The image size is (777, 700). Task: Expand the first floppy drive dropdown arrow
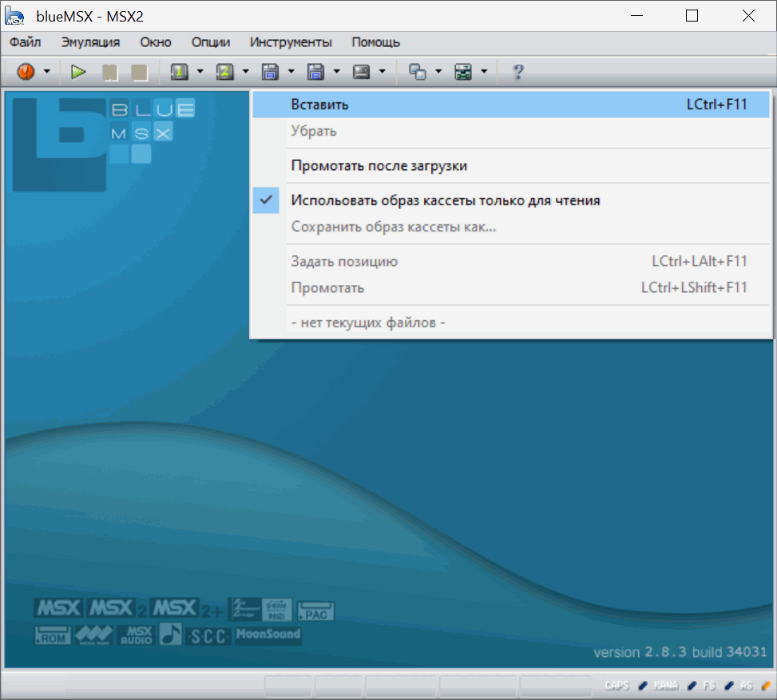coord(291,72)
